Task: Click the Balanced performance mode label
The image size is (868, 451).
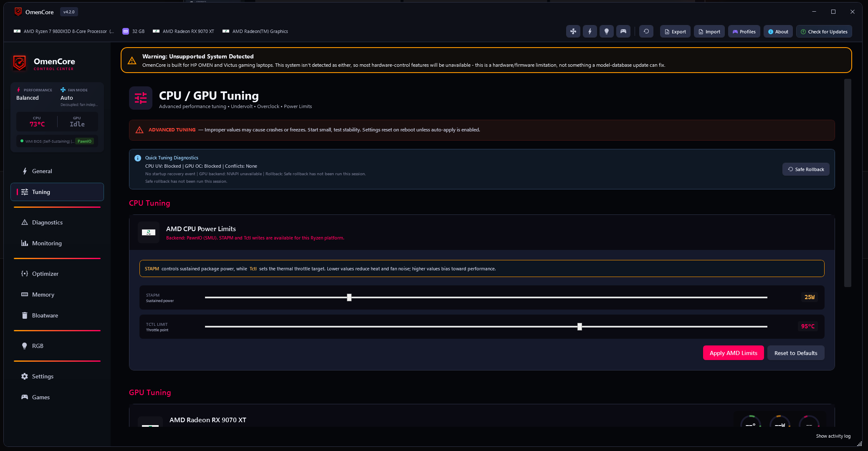Action: point(28,98)
